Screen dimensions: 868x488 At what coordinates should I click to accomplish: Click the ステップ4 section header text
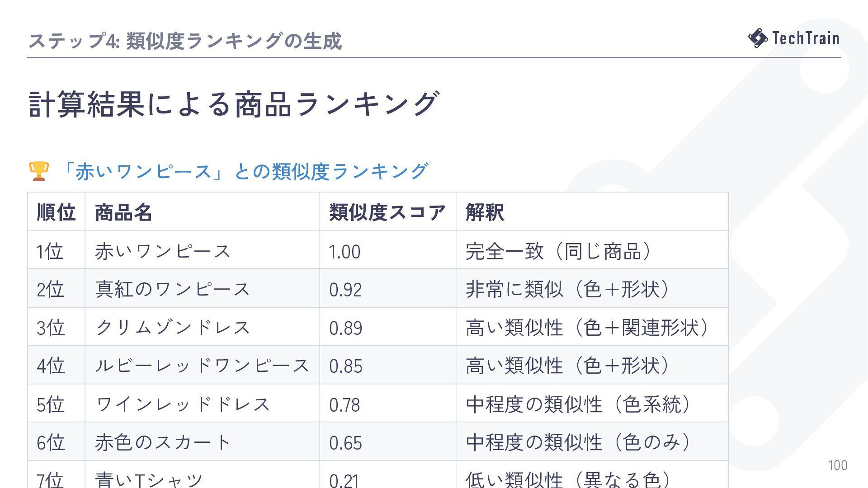tap(185, 41)
